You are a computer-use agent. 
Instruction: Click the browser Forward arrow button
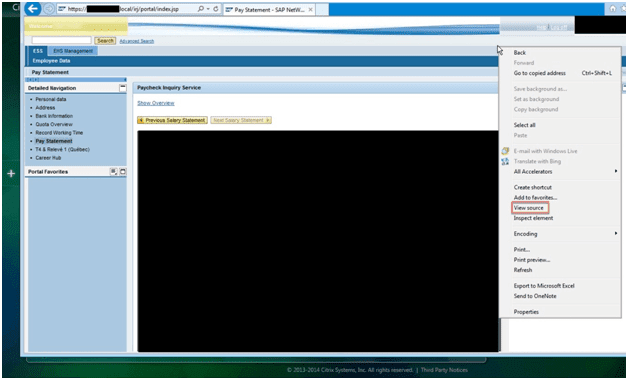[49, 9]
